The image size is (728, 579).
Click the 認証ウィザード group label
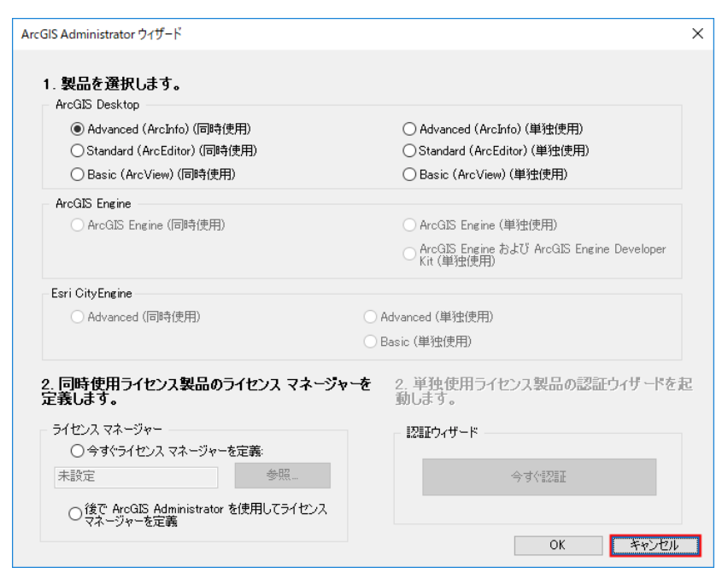coord(442,432)
